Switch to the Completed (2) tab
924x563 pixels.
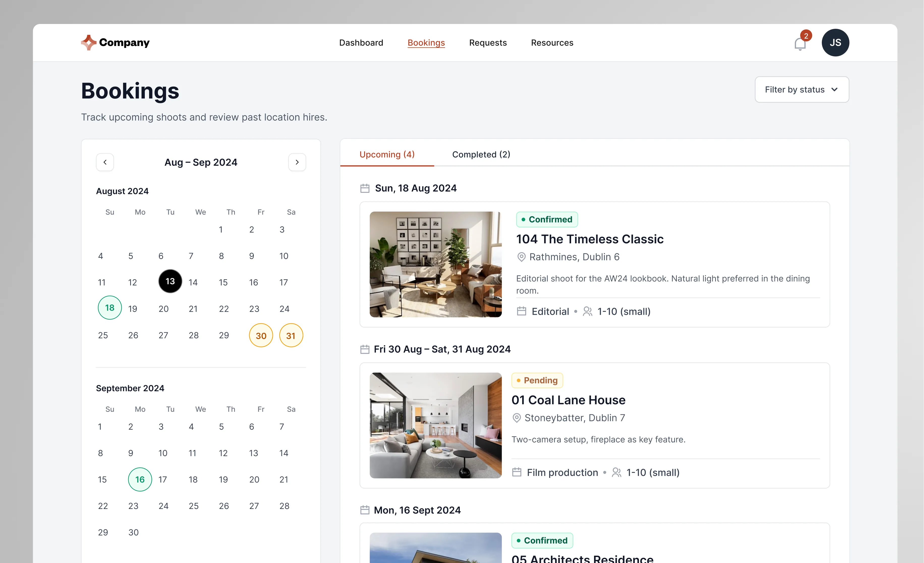(x=481, y=154)
